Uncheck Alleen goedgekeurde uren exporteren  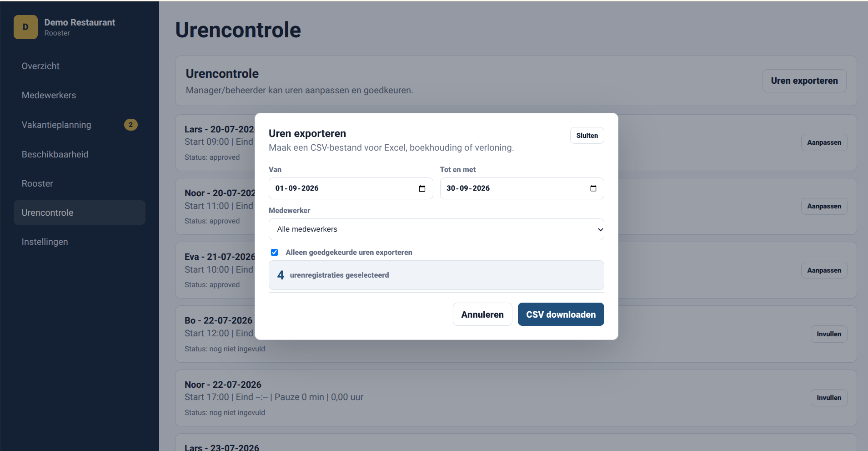[x=275, y=252]
